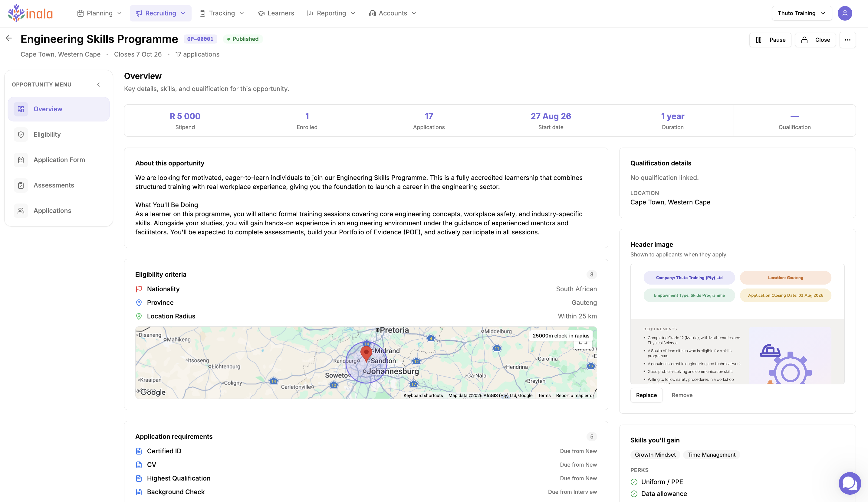
Task: Click the Data allowance check icon
Action: (634, 494)
